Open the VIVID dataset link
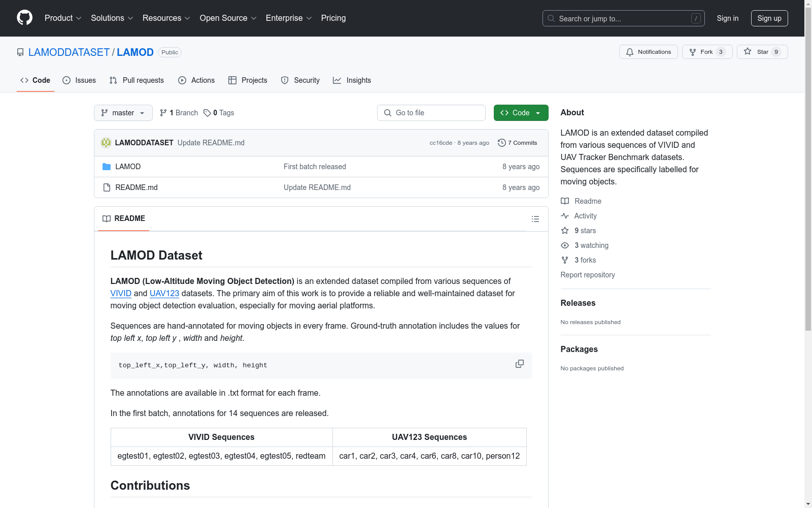The height and width of the screenshot is (508, 812). coord(121,293)
